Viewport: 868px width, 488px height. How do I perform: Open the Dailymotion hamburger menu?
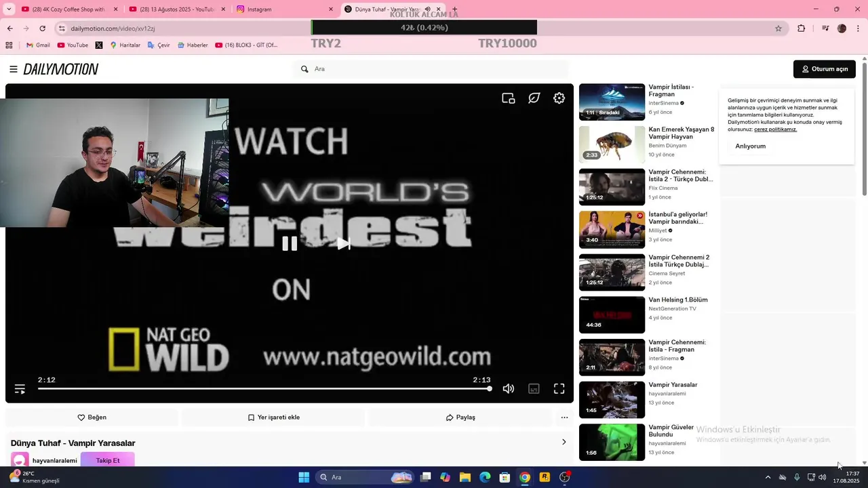[x=14, y=69]
